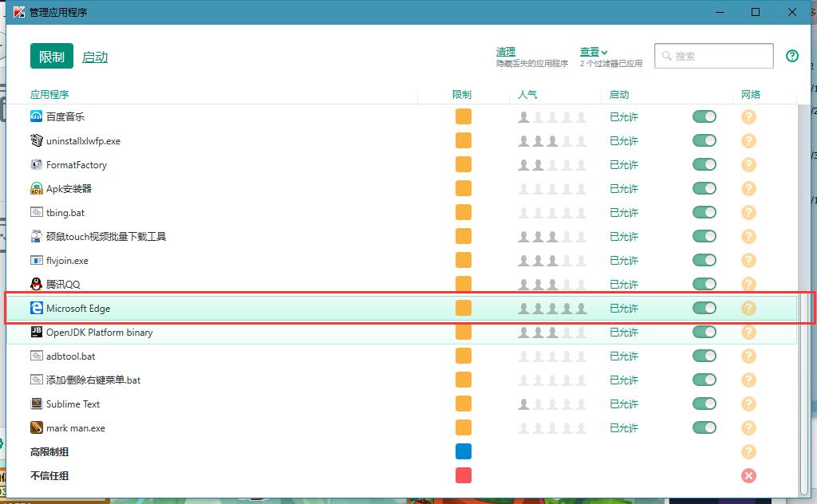Disable the startup switch for uninstallxlwfp.exe
The height and width of the screenshot is (504, 817).
(x=705, y=140)
